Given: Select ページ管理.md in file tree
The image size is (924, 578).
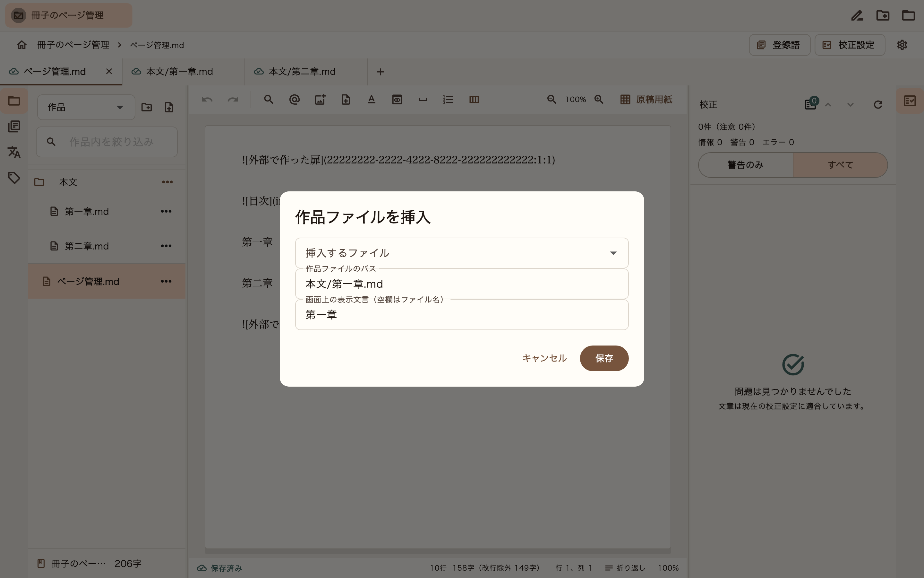Looking at the screenshot, I should click(x=107, y=281).
